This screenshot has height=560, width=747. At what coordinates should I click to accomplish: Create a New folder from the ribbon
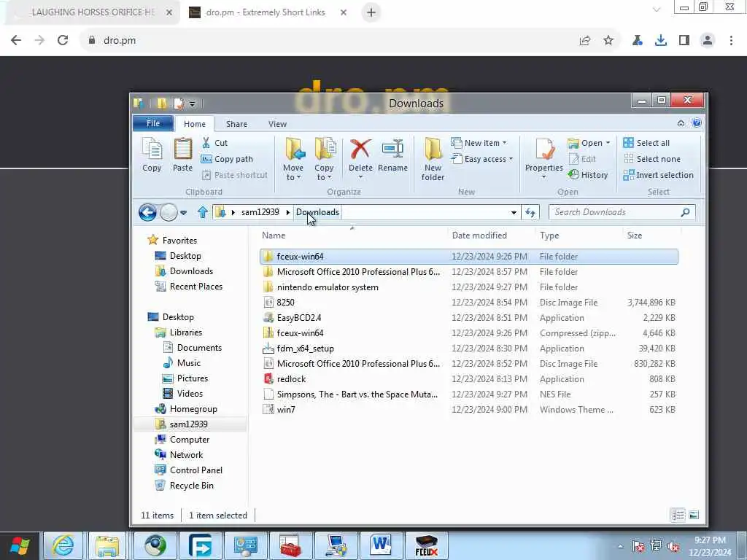[433, 159]
